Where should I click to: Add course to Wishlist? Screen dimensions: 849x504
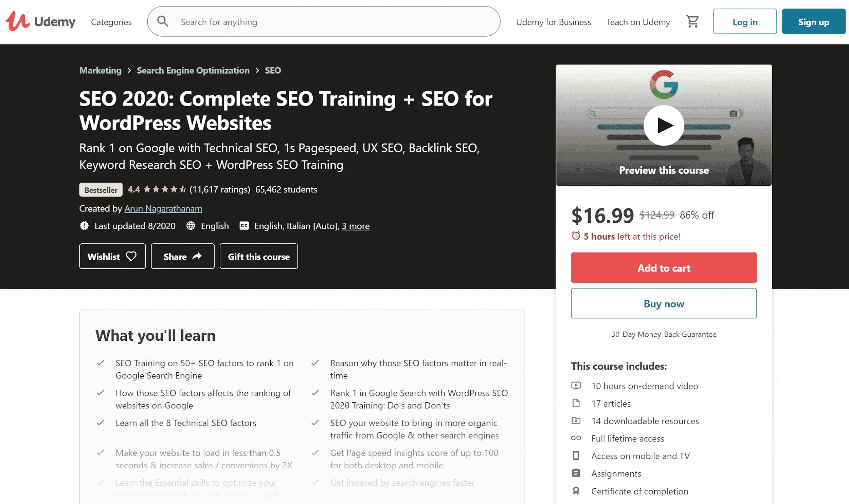pyautogui.click(x=112, y=256)
